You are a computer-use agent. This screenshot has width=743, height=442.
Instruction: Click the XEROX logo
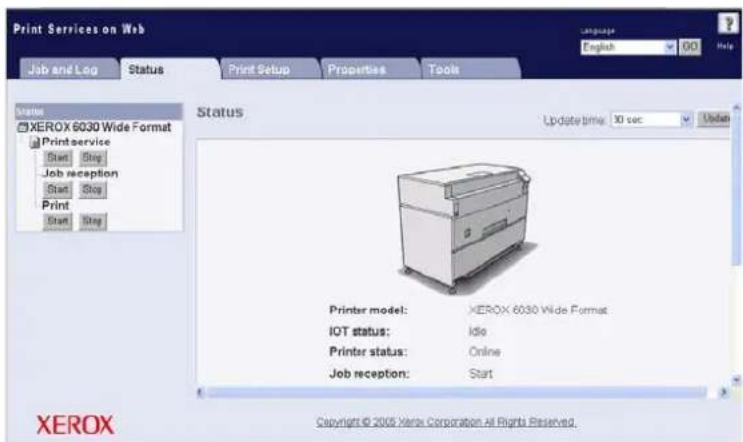point(75,425)
